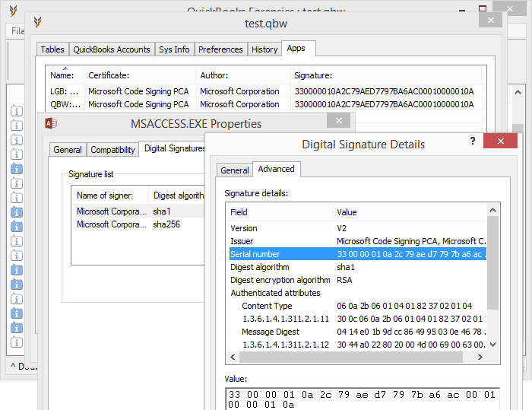Close the test.qbw window
The width and height of the screenshot is (532, 410).
(491, 21)
